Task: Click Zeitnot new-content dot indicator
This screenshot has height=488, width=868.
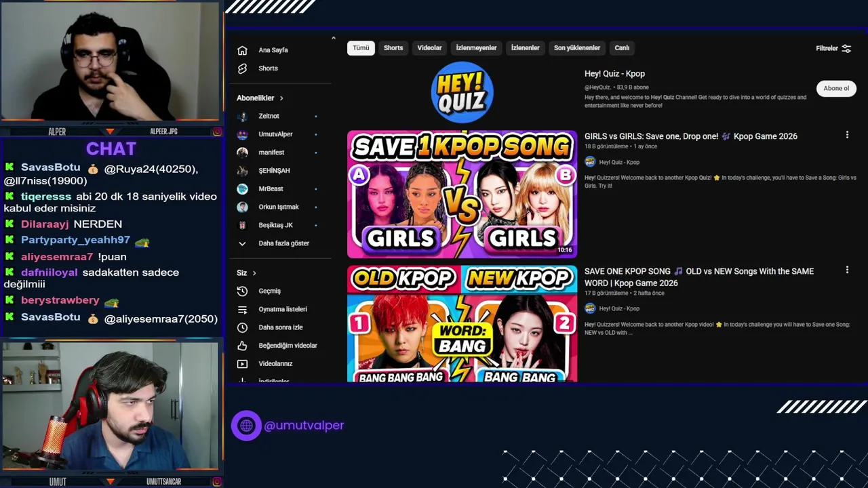Action: tap(315, 116)
